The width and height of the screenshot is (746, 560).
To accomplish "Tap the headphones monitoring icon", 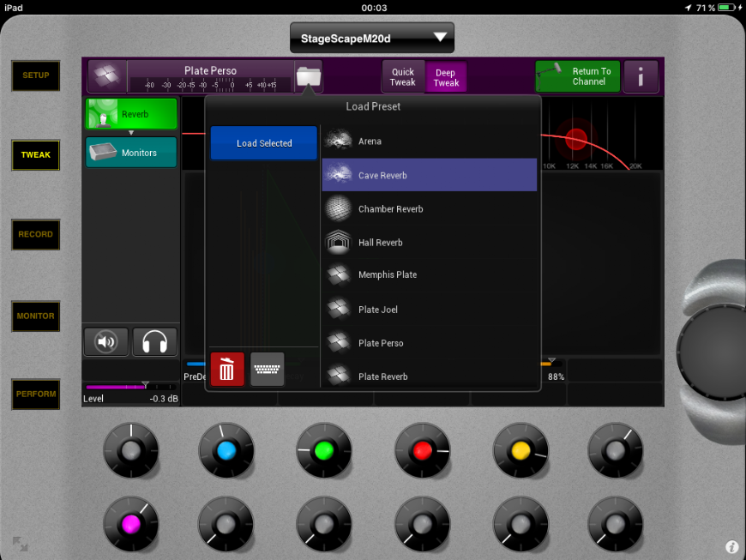I will point(154,342).
